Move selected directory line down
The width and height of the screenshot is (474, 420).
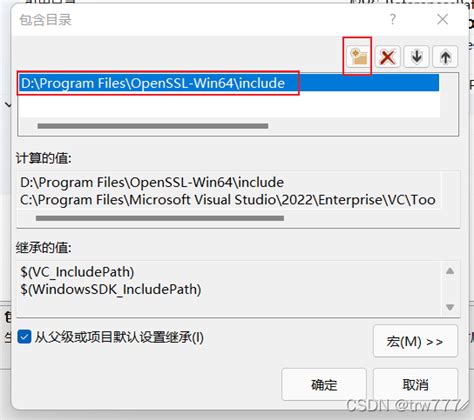coord(416,57)
